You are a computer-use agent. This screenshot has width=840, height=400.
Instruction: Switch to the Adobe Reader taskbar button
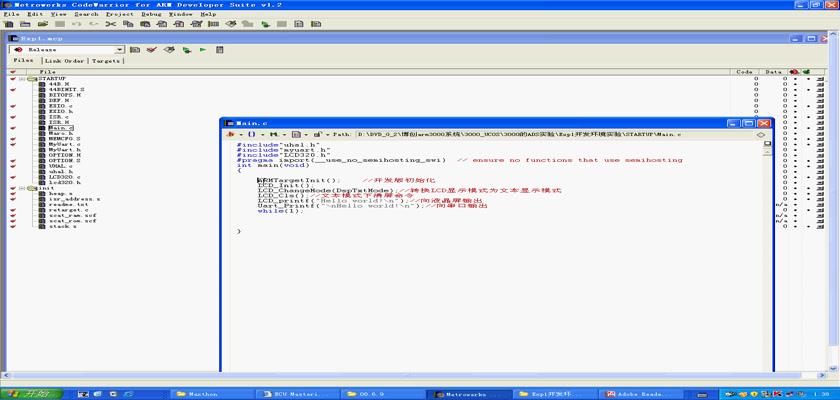coord(641,394)
